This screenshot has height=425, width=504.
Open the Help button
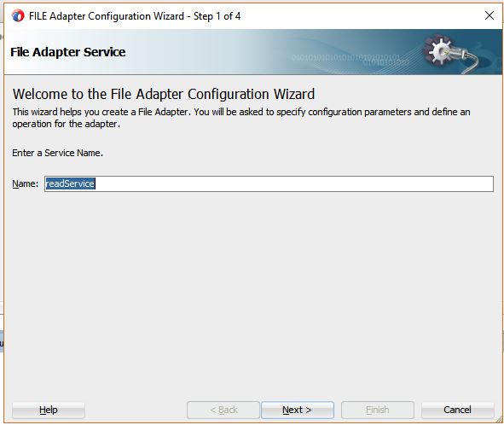click(x=49, y=410)
